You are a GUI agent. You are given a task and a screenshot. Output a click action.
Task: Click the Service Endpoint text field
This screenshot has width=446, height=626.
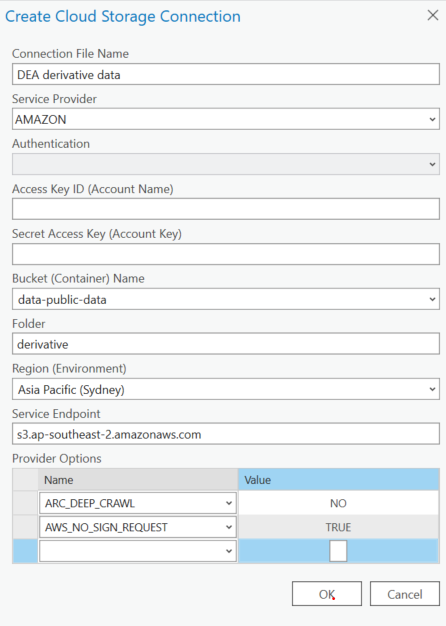pyautogui.click(x=226, y=434)
